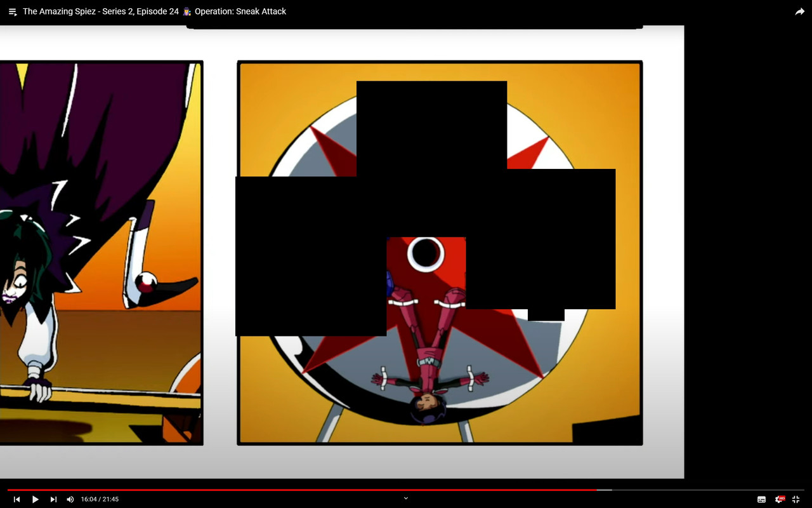This screenshot has width=812, height=508.
Task: Click the Share arrow icon
Action: [x=800, y=11]
